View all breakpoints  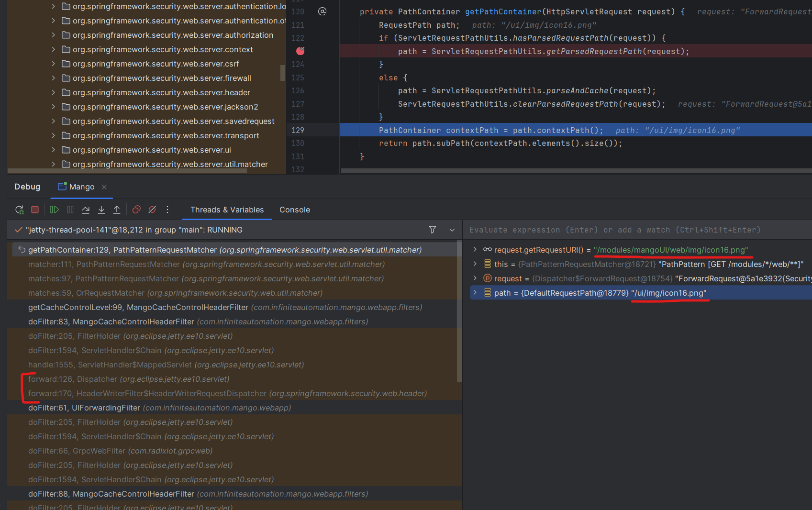(136, 210)
